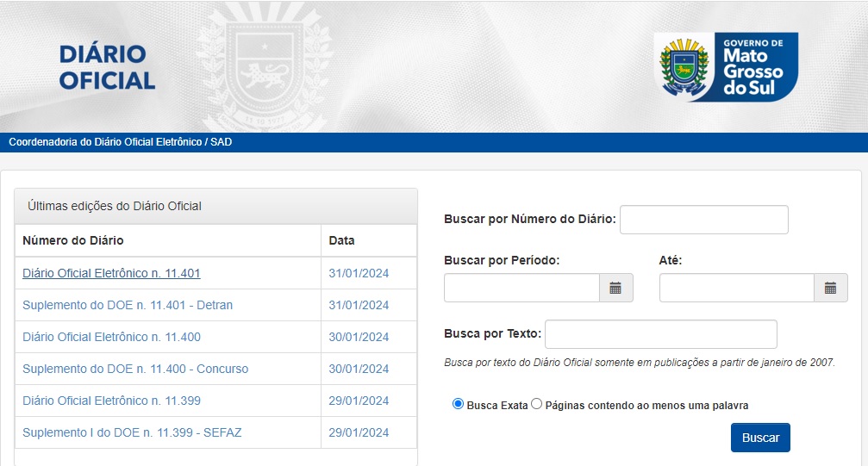Click the note about publications since janeiro de 2007
The image size is (868, 466).
point(640,363)
